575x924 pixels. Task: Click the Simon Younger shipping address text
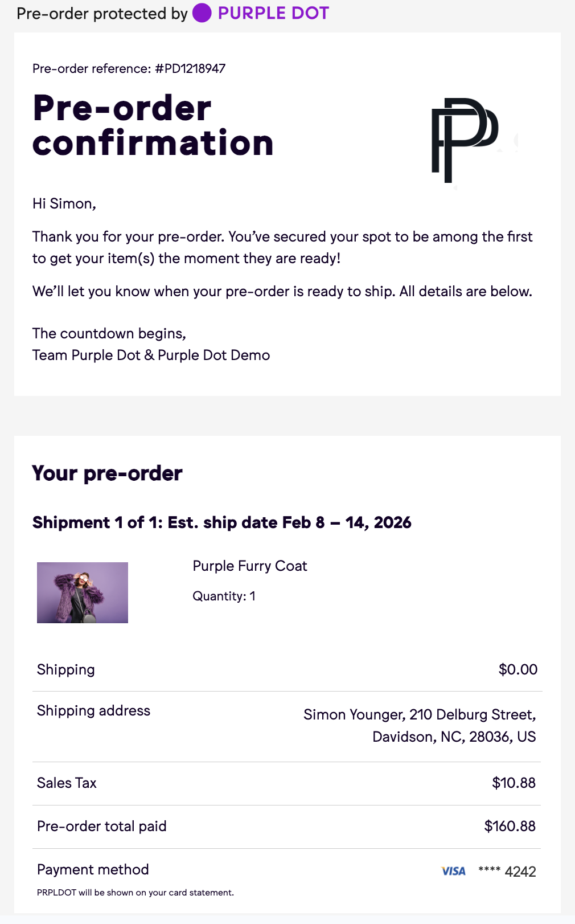(420, 725)
